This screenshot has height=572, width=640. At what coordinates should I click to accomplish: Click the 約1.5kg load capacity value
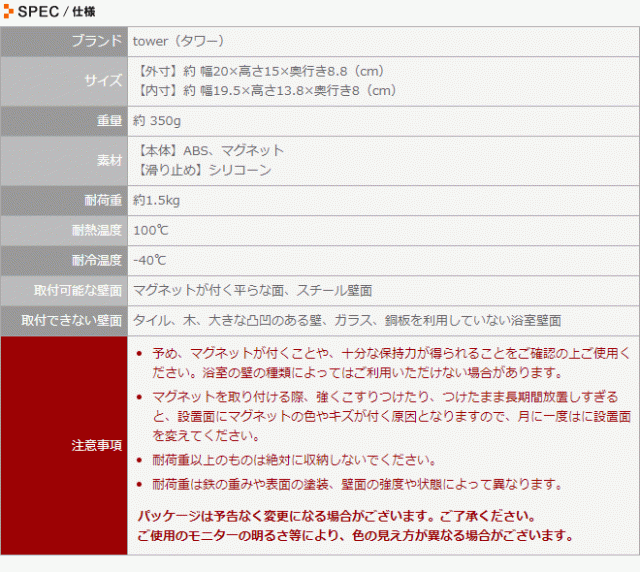[156, 200]
